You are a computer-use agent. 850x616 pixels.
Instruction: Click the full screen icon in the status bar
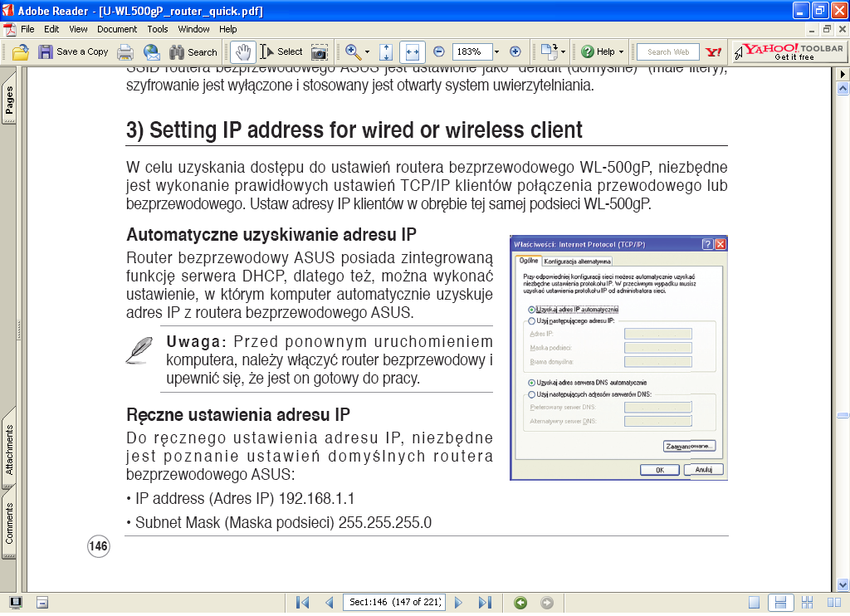17,603
